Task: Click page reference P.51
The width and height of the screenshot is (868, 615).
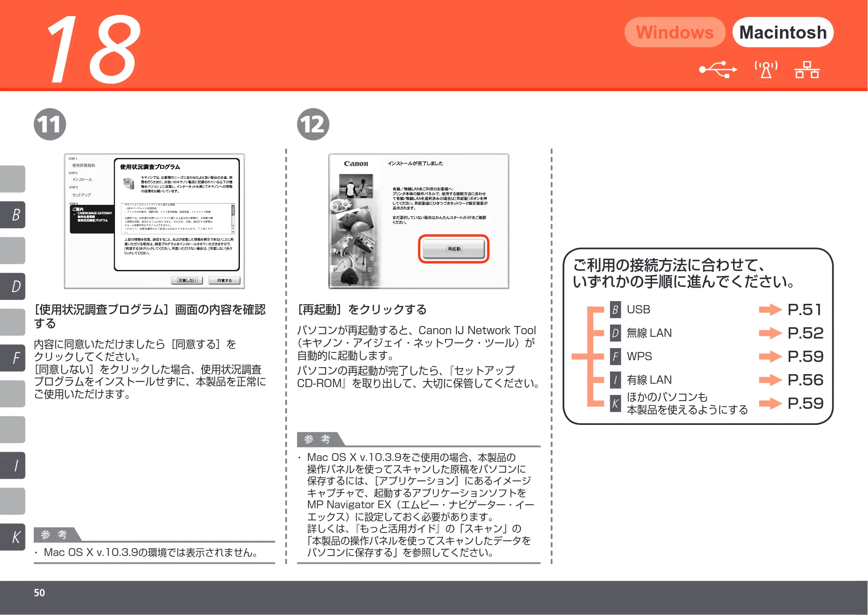Action: tap(805, 310)
